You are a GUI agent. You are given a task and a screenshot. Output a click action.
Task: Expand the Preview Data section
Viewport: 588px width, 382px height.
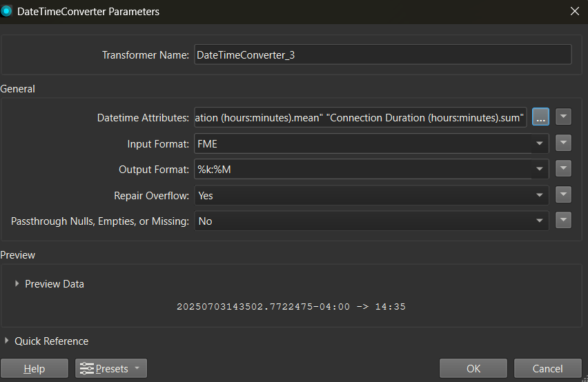tap(17, 284)
